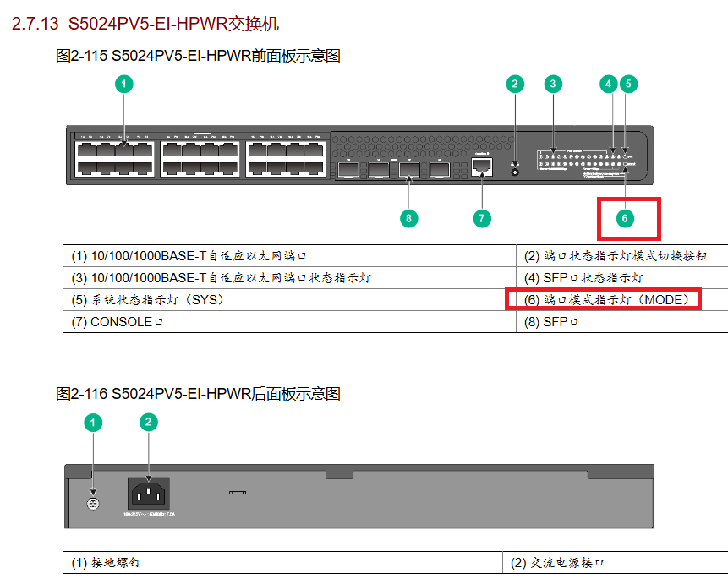Click green callout 2 on rear panel figure
Image resolution: width=728 pixels, height=579 pixels.
coord(149,422)
